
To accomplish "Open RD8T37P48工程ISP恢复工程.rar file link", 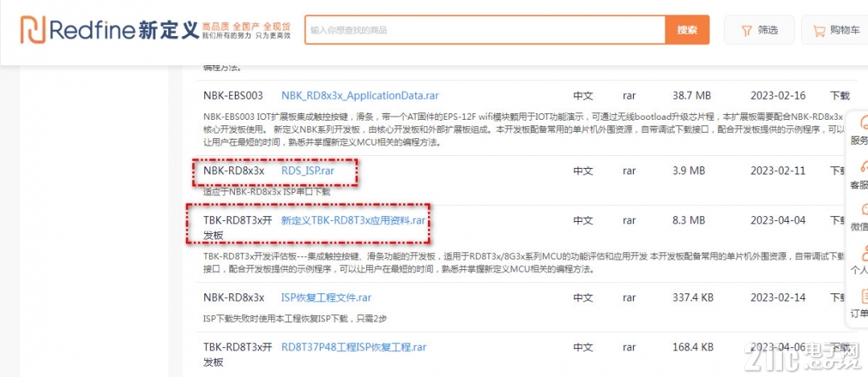I will coord(354,347).
